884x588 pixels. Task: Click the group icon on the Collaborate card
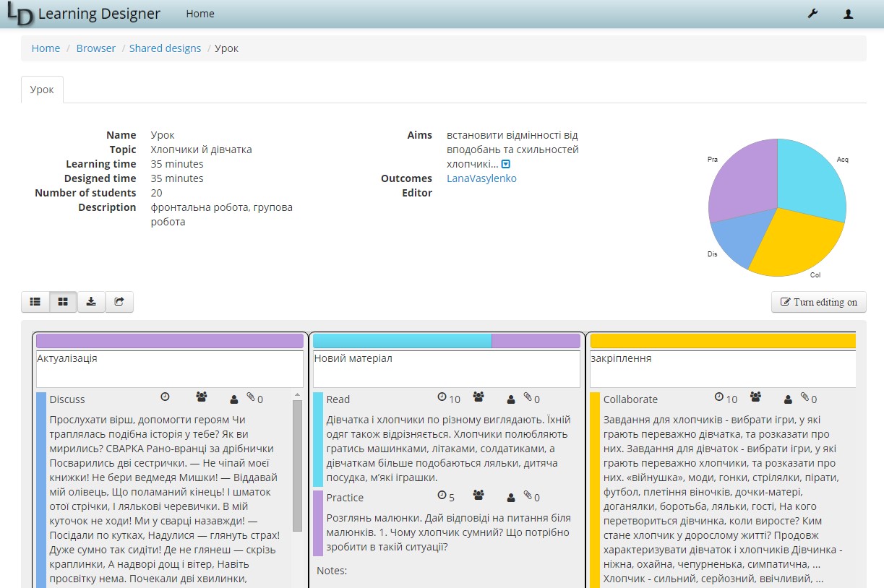[755, 395]
